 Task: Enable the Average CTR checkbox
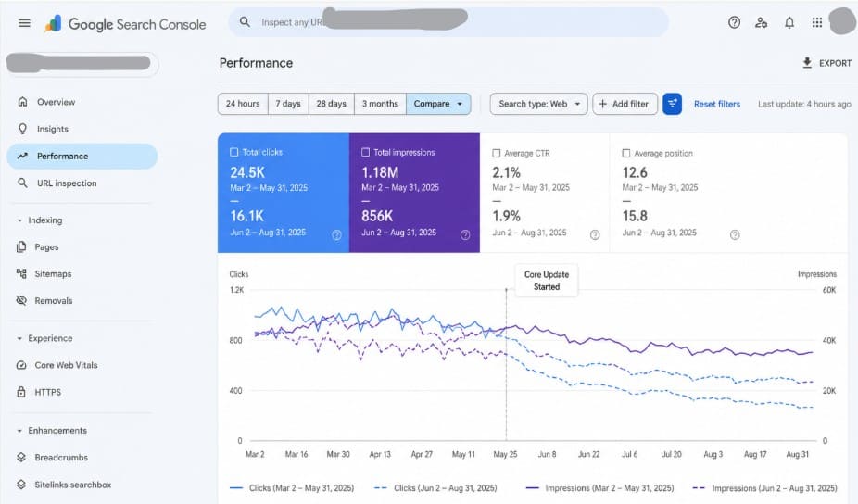click(497, 153)
